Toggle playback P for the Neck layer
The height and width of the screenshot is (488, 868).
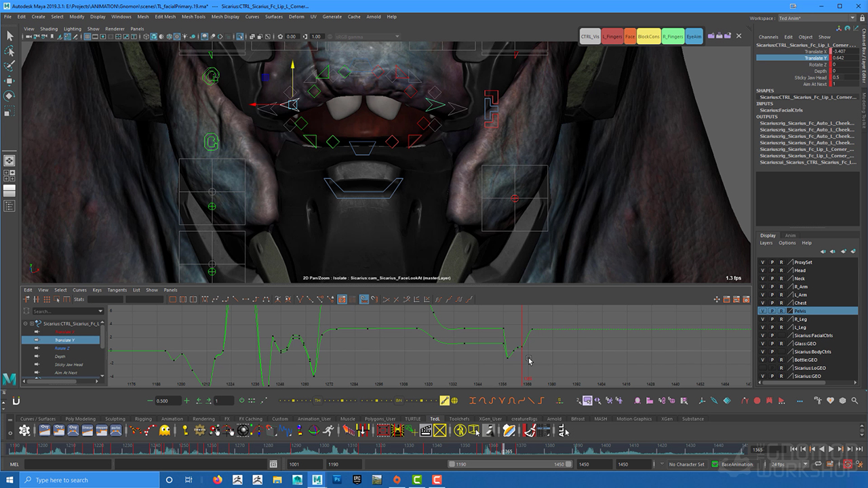click(772, 279)
